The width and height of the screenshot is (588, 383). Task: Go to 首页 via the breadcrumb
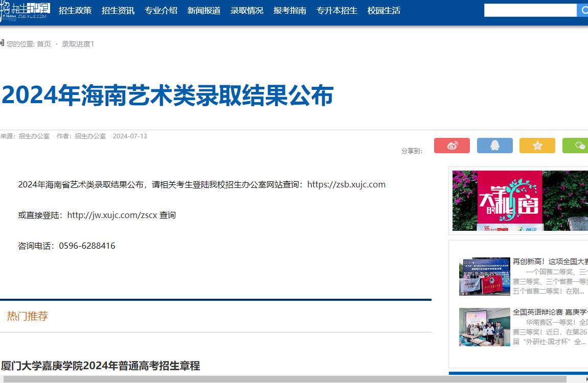click(x=42, y=44)
